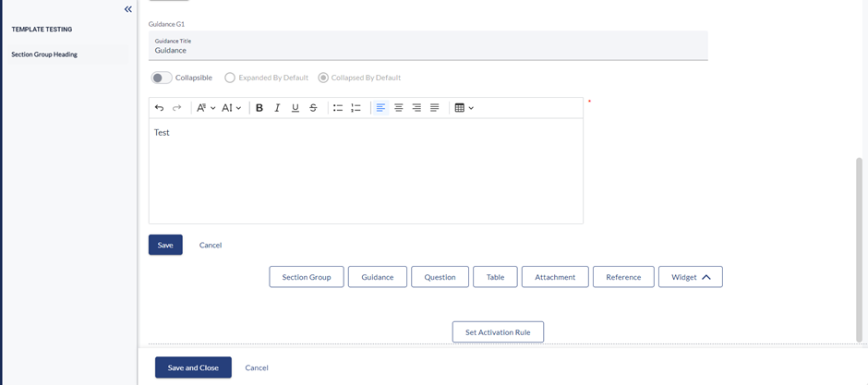Click the Redo icon in editor toolbar
The height and width of the screenshot is (385, 868).
[x=177, y=108]
